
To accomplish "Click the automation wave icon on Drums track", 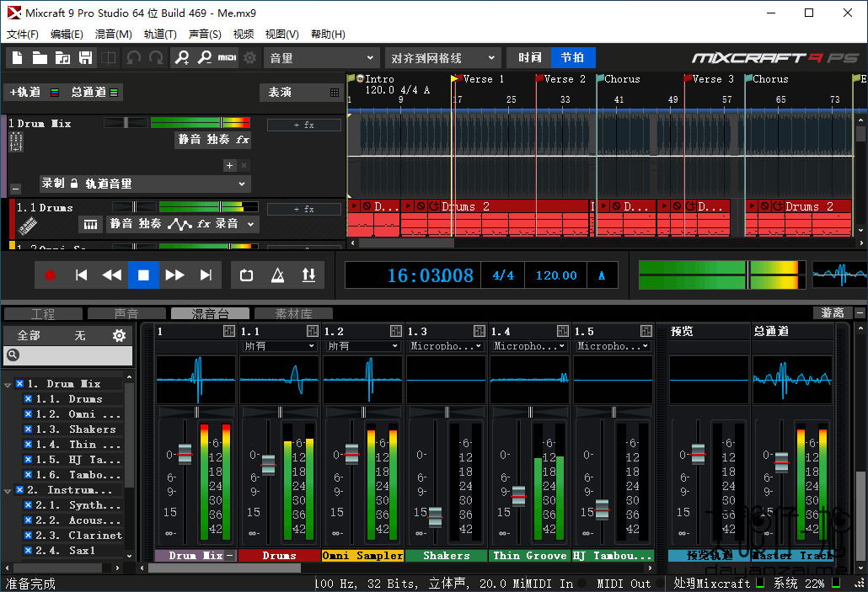I will tap(179, 224).
